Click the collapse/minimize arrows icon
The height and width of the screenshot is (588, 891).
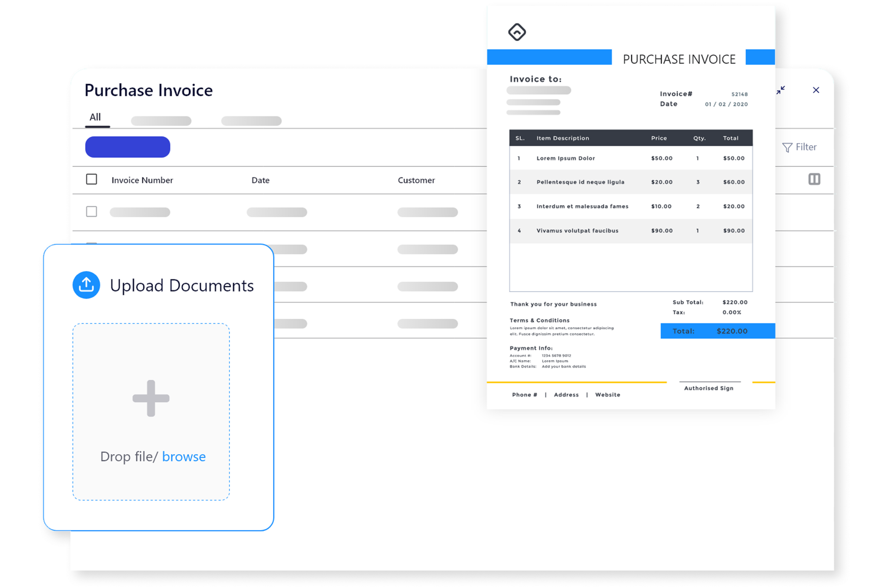[x=781, y=90]
